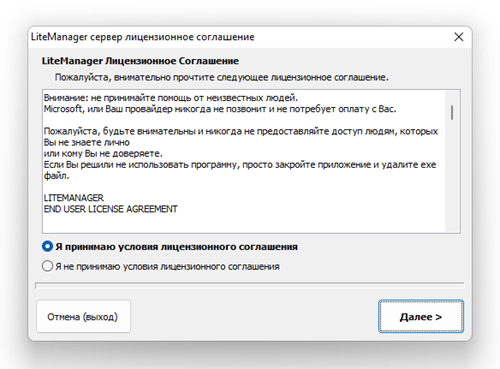This screenshot has height=369, width=500.
Task: Click the line 'или кому Вы не доверяете.'
Action: [103, 153]
